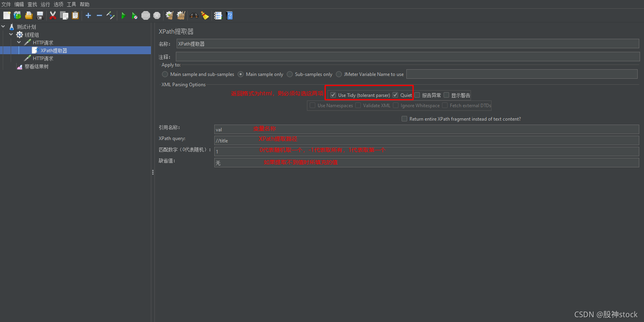Open the Templates icon in toolbar

point(17,15)
